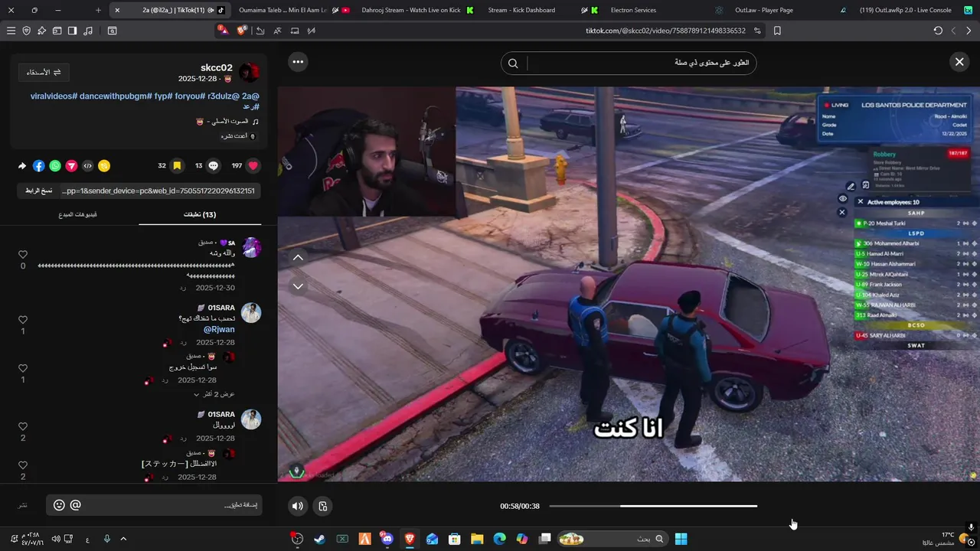Open the skcc02 profile avatar
This screenshot has height=551, width=980.
(x=250, y=73)
